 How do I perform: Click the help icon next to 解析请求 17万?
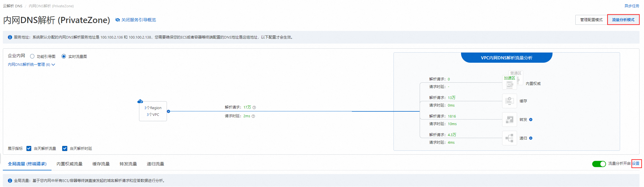254,107
